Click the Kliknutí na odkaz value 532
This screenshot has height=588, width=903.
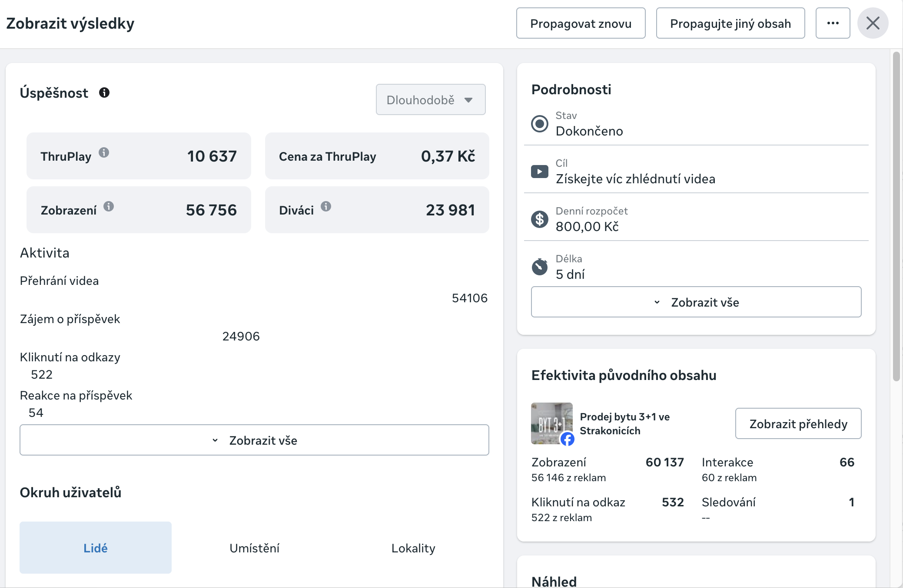pyautogui.click(x=673, y=502)
